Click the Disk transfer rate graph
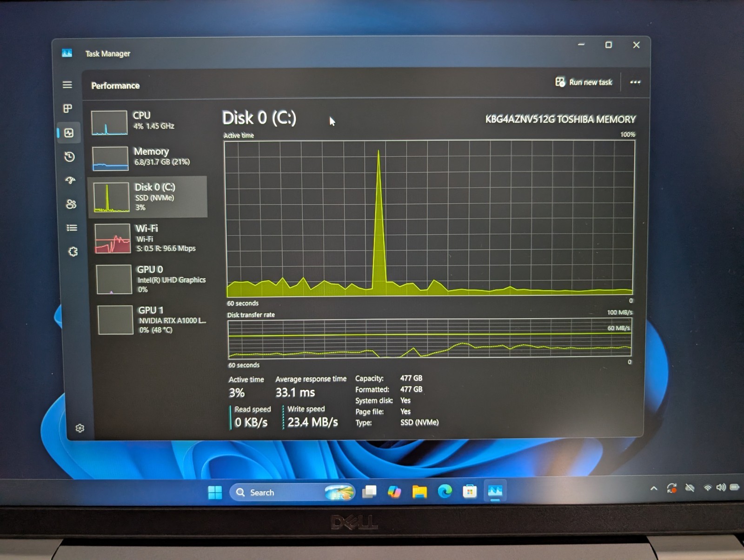 coord(430,338)
